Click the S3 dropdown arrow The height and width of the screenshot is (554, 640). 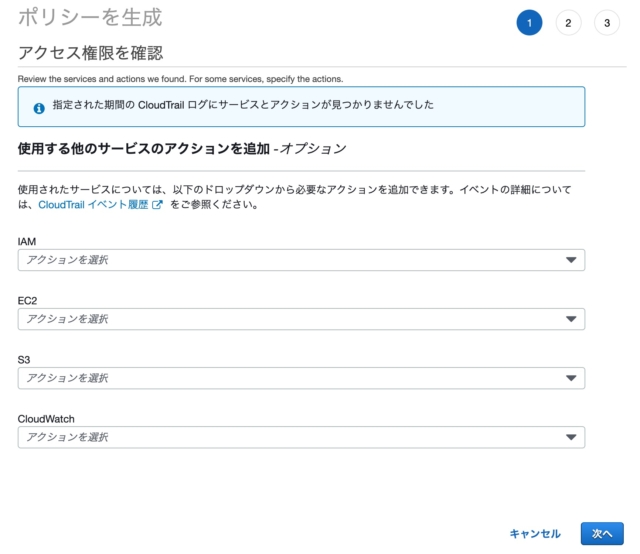coord(571,378)
